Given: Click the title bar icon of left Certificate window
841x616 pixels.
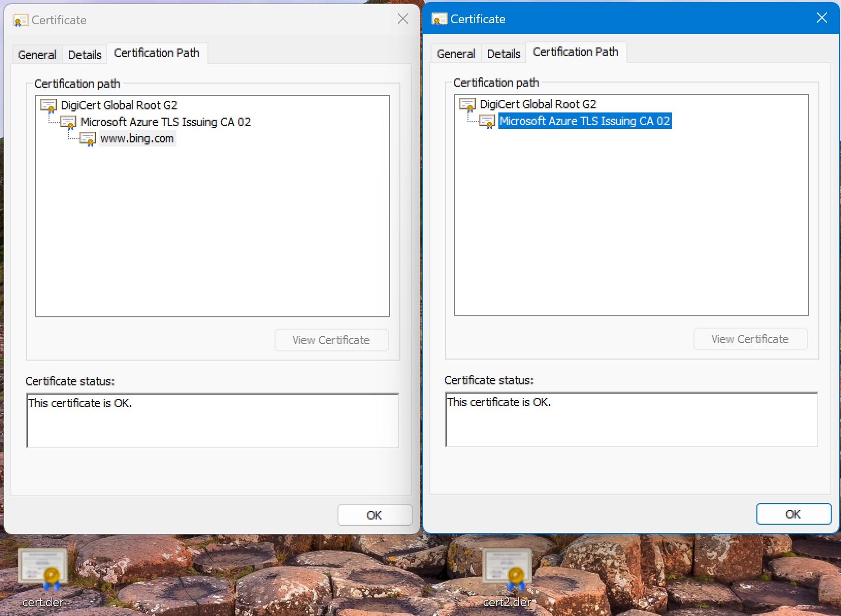Looking at the screenshot, I should point(21,20).
